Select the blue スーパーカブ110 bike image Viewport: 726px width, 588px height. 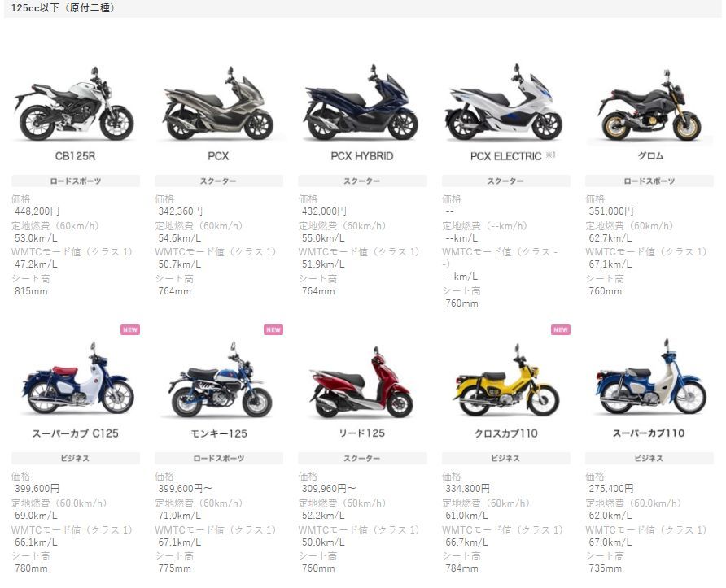pyautogui.click(x=650, y=377)
